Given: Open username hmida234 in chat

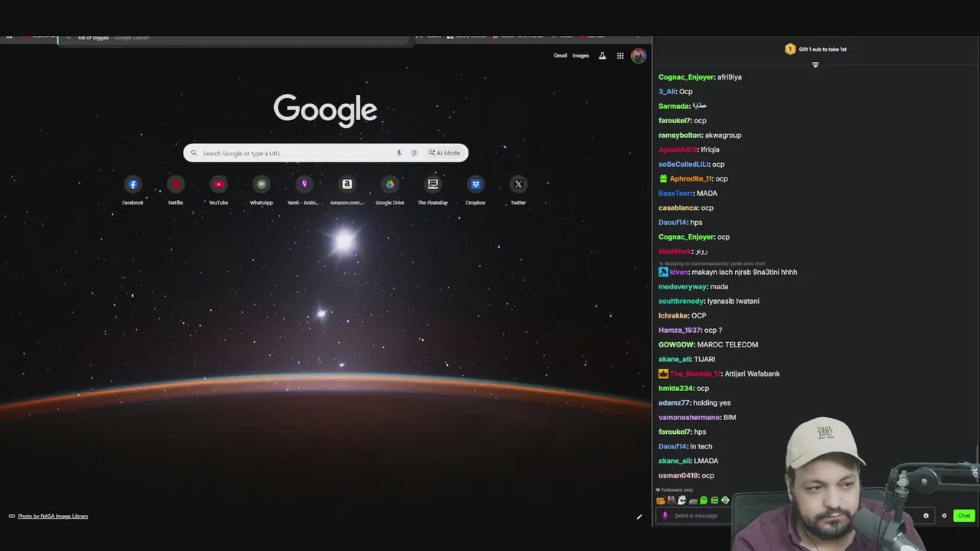Looking at the screenshot, I should [675, 389].
